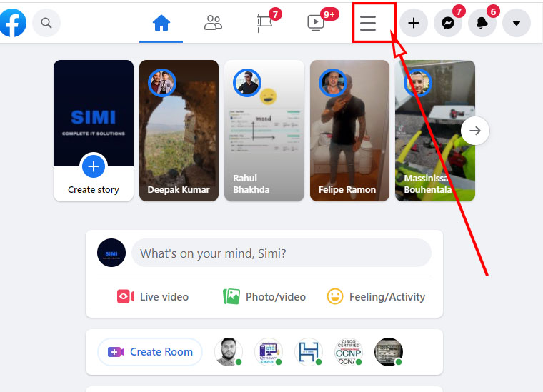Image resolution: width=543 pixels, height=392 pixels.
Task: Choose Feeling/Activity
Action: [376, 296]
